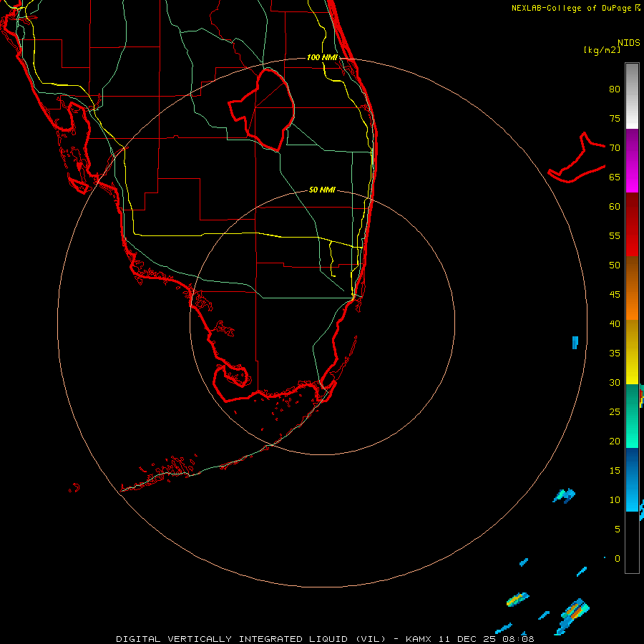Pick the black bottom segment of the color bar

pyautogui.click(x=632, y=542)
